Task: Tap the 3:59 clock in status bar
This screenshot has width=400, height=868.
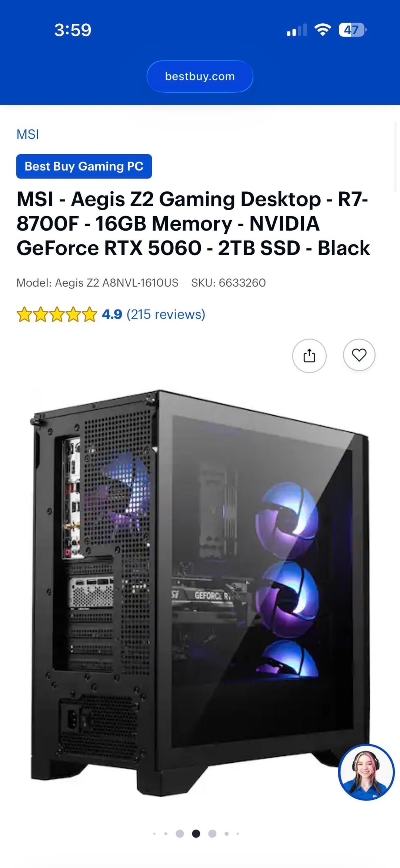Action: 73,30
